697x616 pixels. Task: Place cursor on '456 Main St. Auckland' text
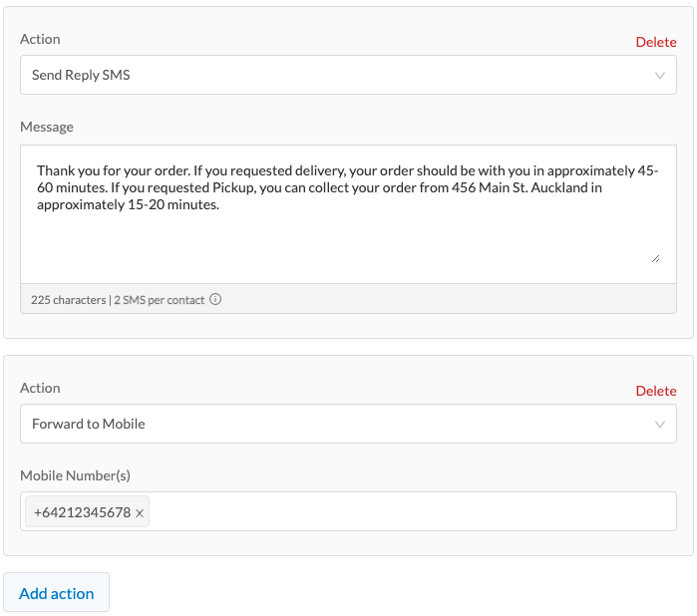pos(520,187)
